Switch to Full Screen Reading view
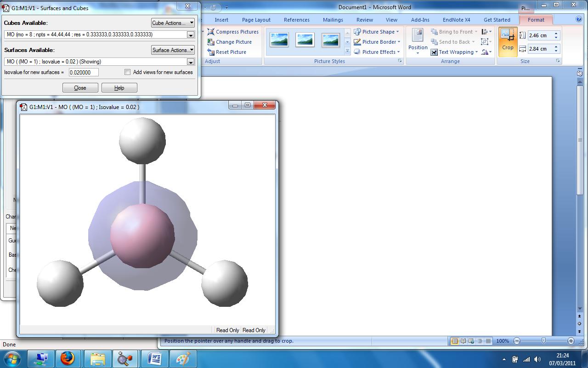The image size is (588, 368). click(x=463, y=341)
